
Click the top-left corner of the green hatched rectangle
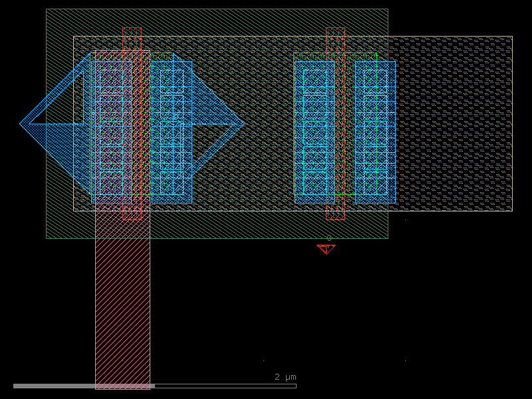click(47, 9)
